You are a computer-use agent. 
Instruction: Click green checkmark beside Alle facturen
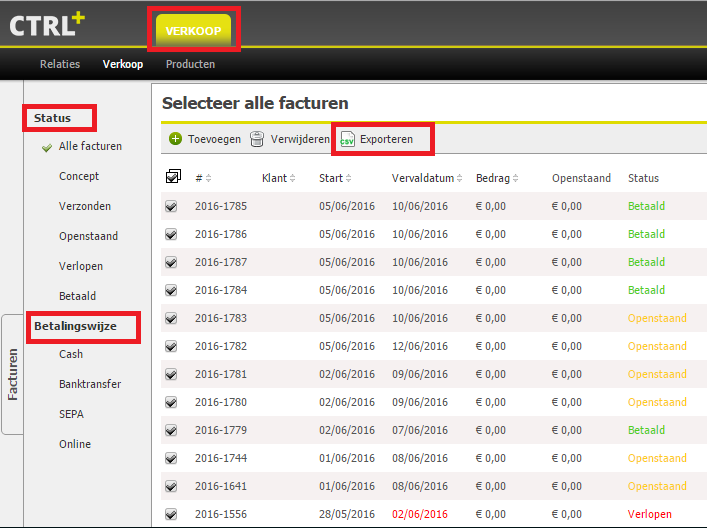click(46, 147)
